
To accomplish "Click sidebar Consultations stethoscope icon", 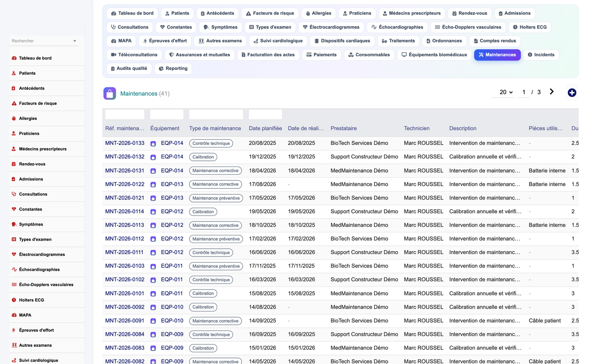I will tap(14, 194).
